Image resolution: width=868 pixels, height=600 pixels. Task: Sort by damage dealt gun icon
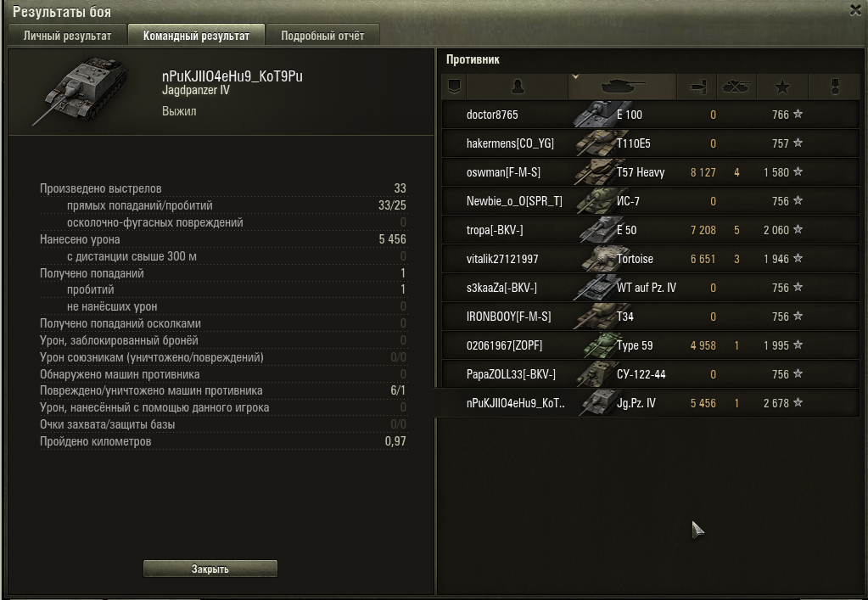click(x=697, y=87)
